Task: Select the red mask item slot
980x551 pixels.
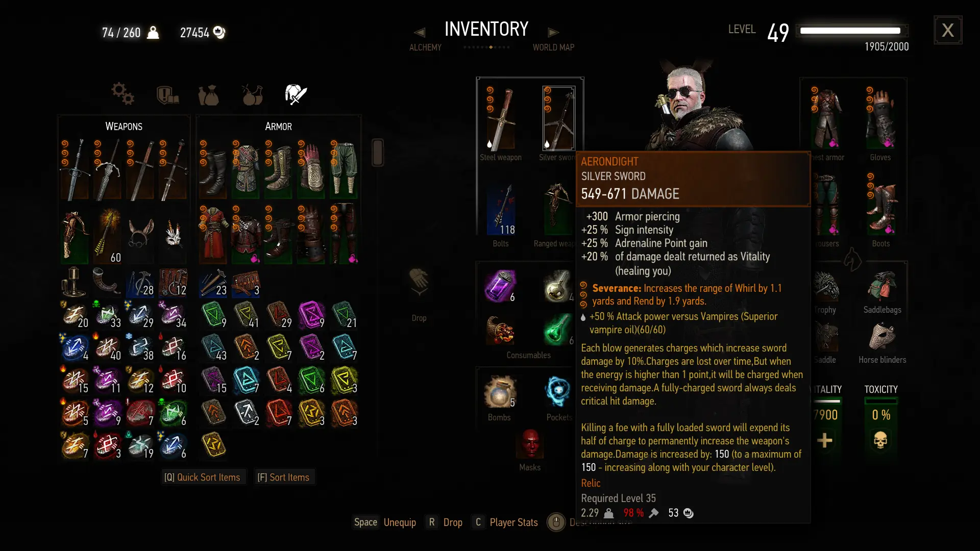Action: [530, 443]
